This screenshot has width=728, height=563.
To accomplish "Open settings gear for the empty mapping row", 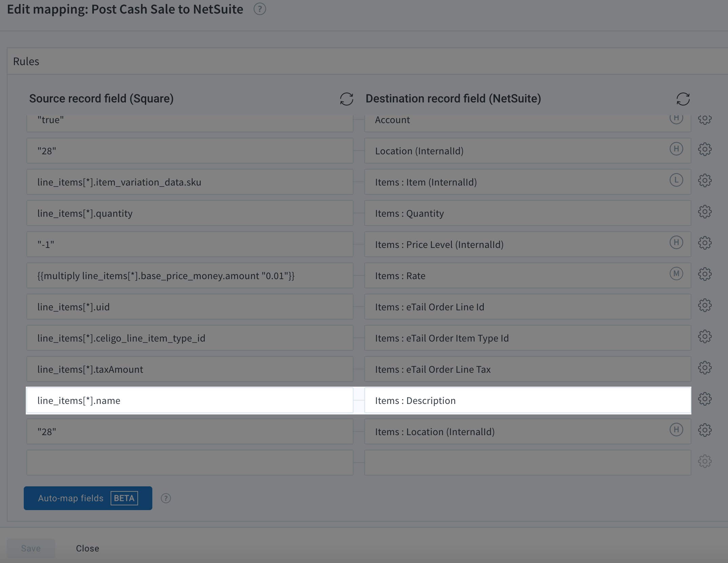I will (705, 461).
